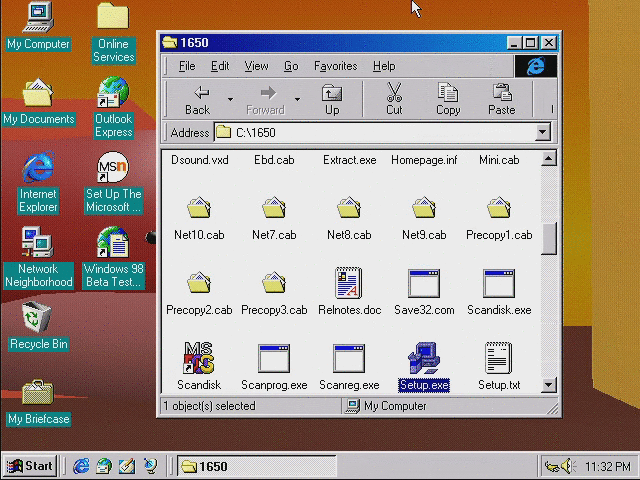This screenshot has width=640, height=480.
Task: Expand the Forward history dropdown arrow
Action: [297, 99]
